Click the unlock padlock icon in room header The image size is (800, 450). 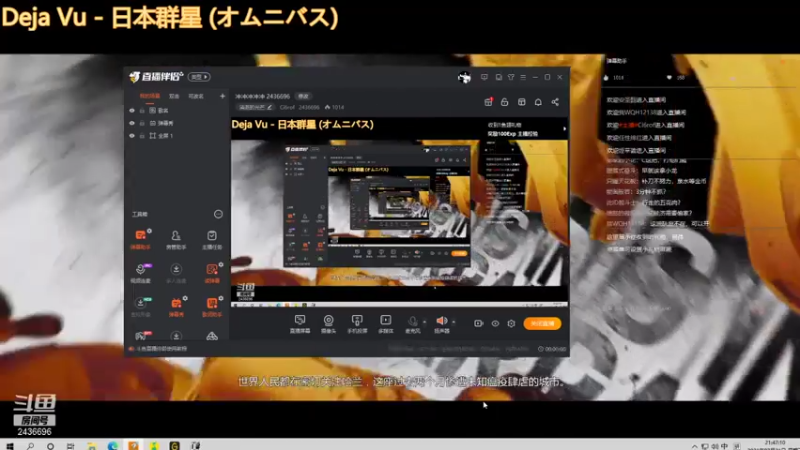click(x=505, y=102)
